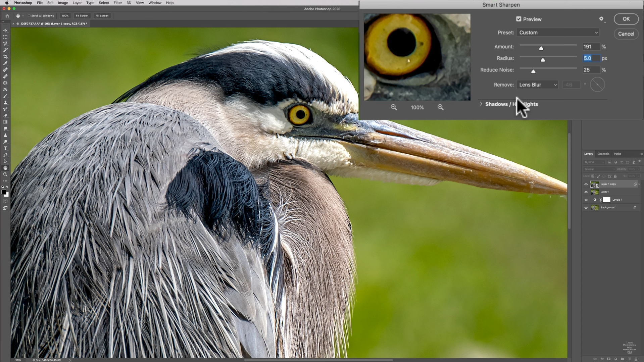The width and height of the screenshot is (644, 362).
Task: Click the OK button in Smart Sharpen
Action: point(626,19)
